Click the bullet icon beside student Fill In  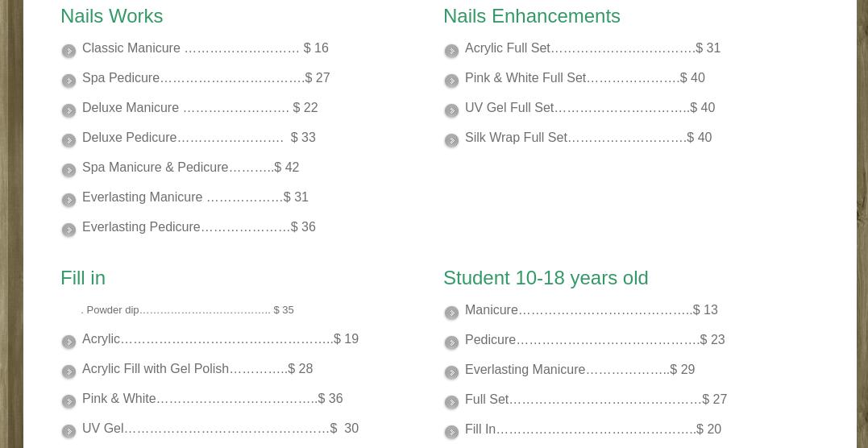[x=452, y=432]
